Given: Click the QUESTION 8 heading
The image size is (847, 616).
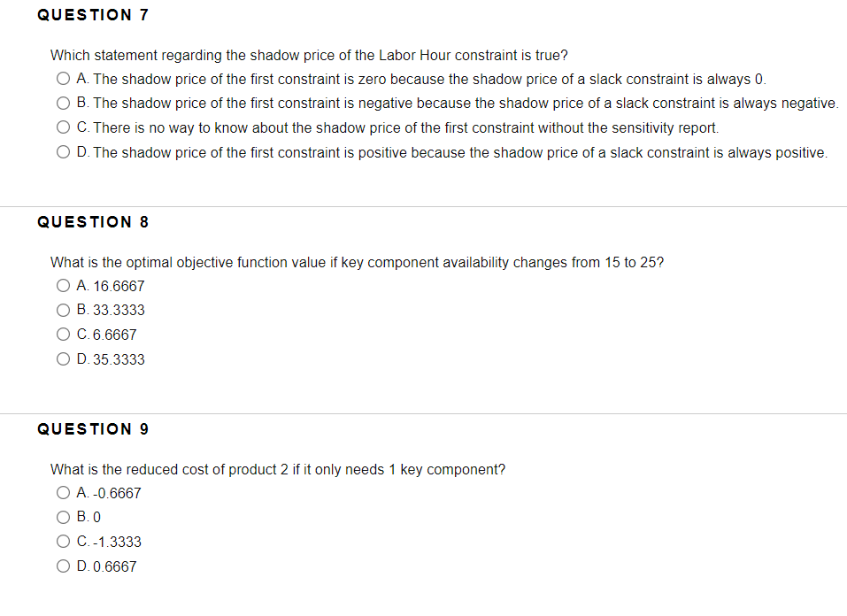Looking at the screenshot, I should pyautogui.click(x=93, y=222).
